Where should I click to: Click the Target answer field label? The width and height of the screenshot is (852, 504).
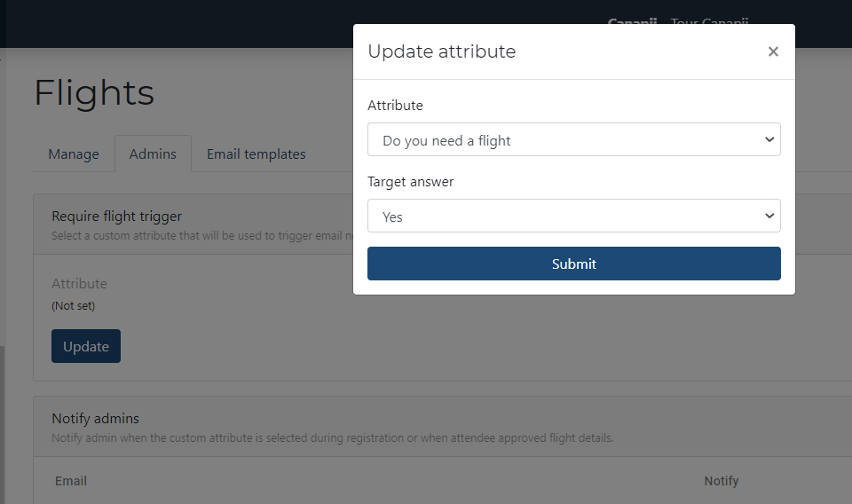410,182
